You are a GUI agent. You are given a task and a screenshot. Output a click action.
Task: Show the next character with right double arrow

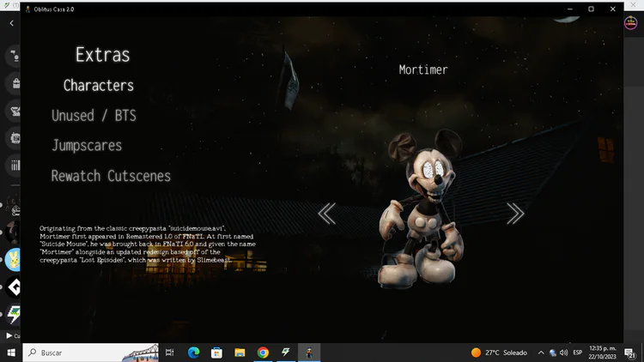515,214
